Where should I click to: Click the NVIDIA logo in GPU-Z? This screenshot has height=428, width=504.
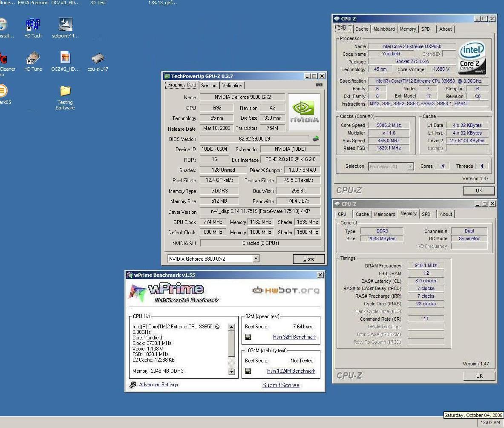pos(304,112)
